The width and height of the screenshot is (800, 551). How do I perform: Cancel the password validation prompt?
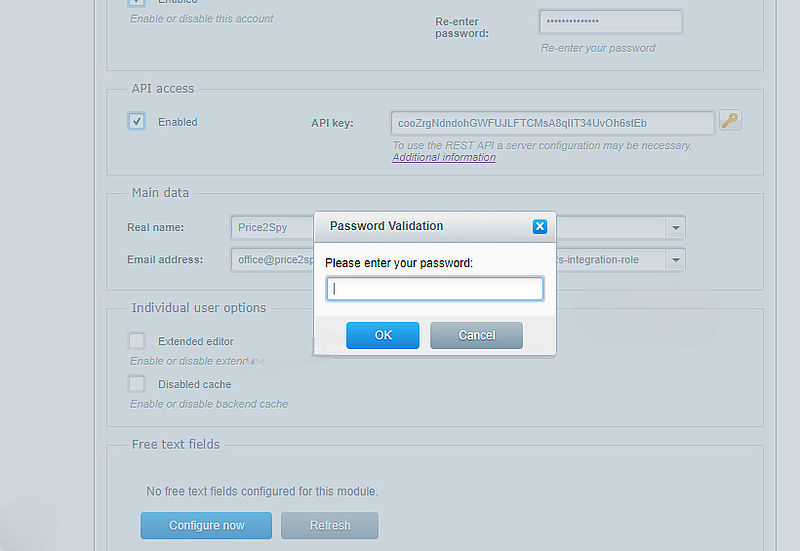pos(476,335)
